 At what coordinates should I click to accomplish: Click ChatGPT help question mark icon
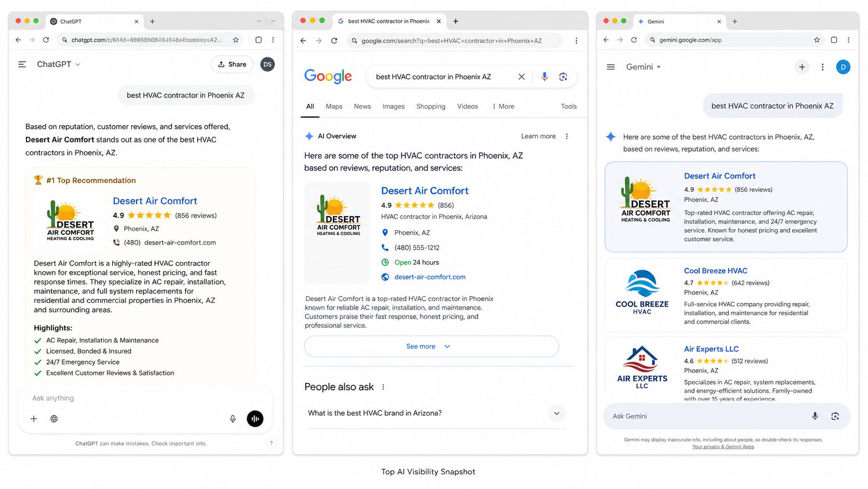click(x=271, y=443)
